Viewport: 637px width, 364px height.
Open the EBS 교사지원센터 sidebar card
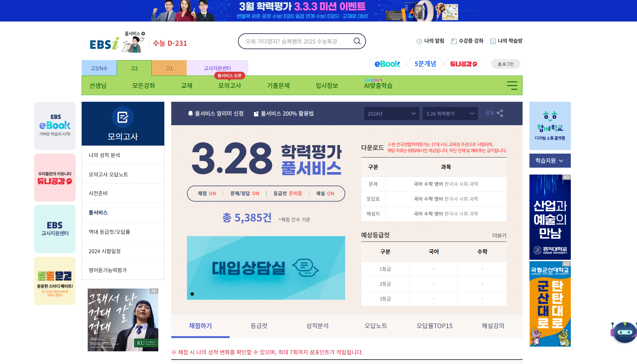click(55, 229)
